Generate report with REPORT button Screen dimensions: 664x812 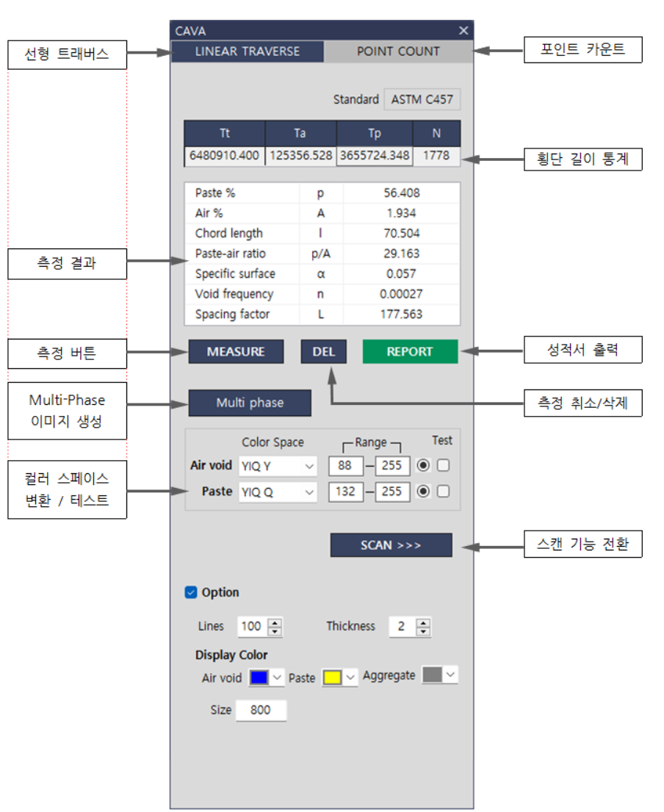tap(410, 352)
